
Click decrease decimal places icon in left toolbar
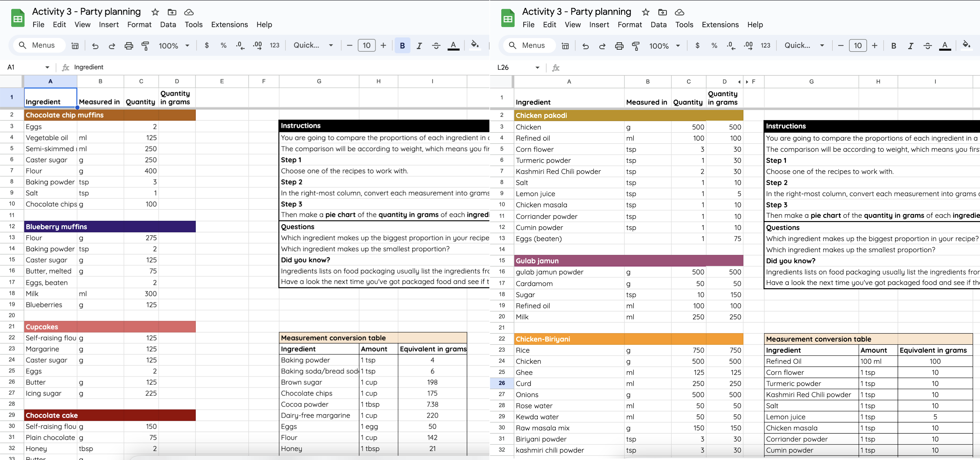click(240, 46)
